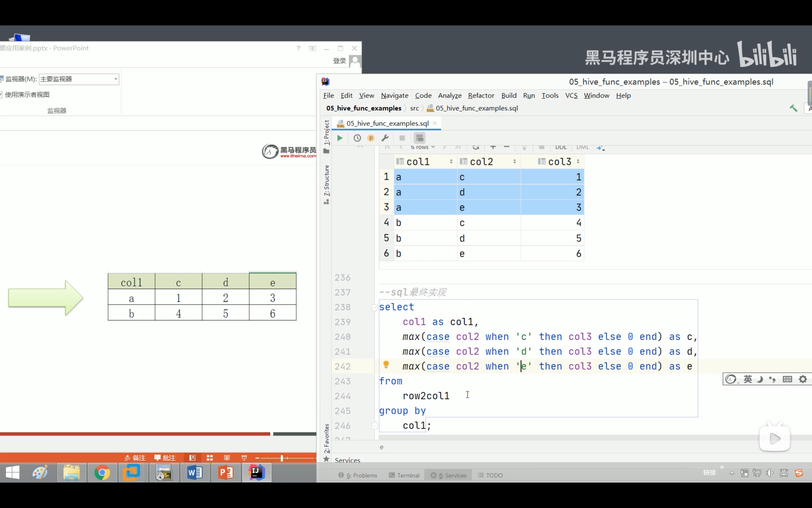Open wrench settings in SQL toolbar
The height and width of the screenshot is (508, 812).
click(x=385, y=138)
